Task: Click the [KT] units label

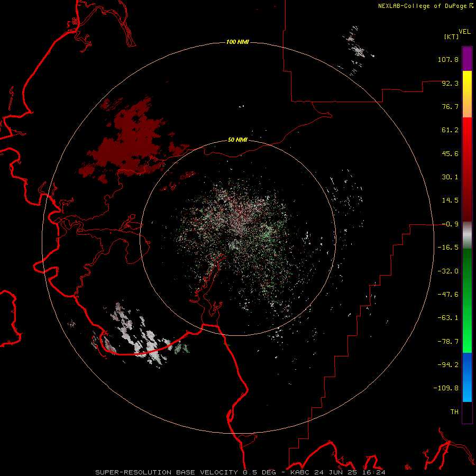Action: tap(451, 36)
